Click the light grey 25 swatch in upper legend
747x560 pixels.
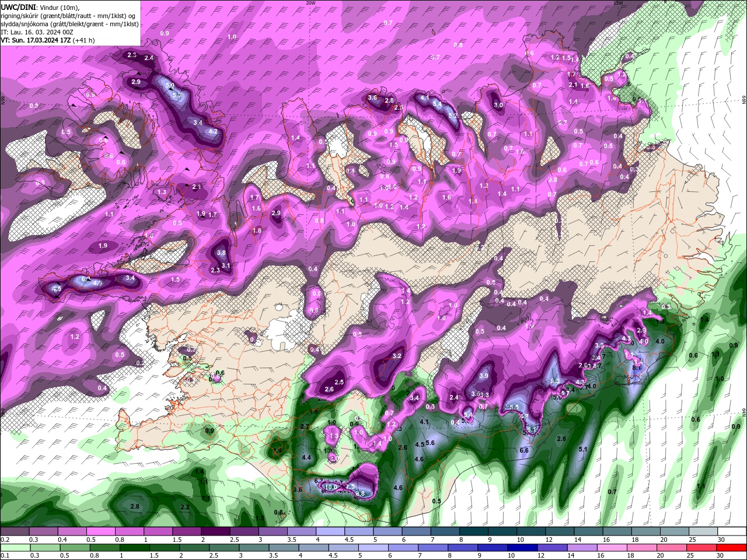(x=703, y=531)
